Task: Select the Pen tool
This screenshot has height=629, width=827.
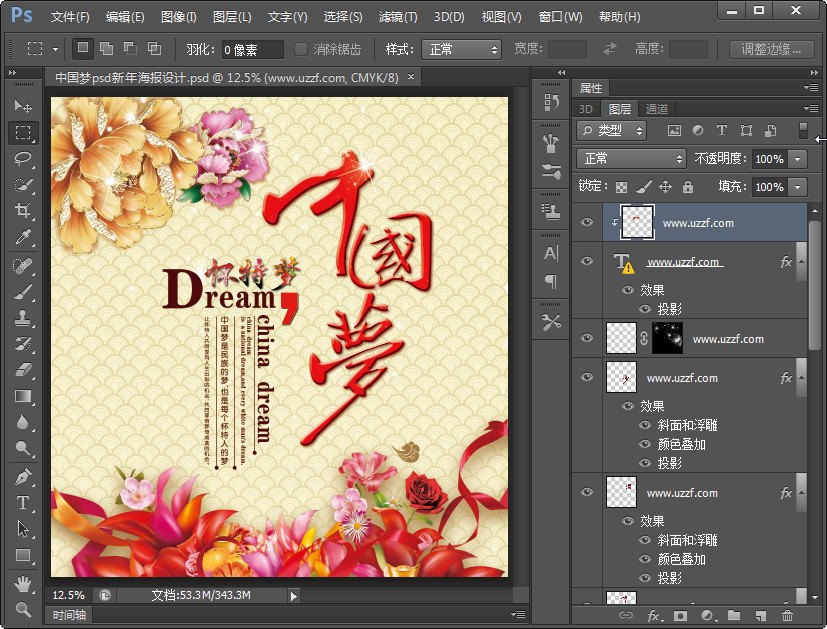Action: coord(23,476)
